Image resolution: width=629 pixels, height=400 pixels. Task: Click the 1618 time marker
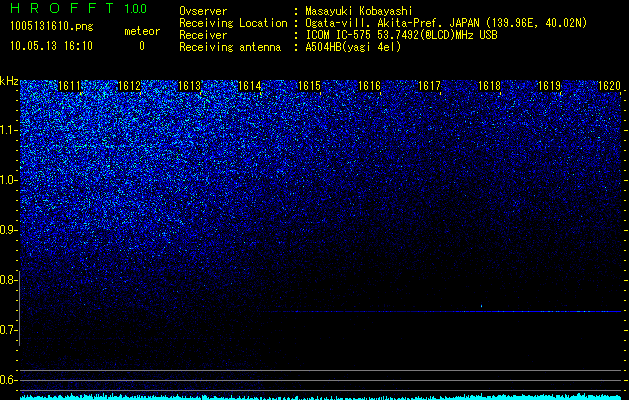(489, 86)
